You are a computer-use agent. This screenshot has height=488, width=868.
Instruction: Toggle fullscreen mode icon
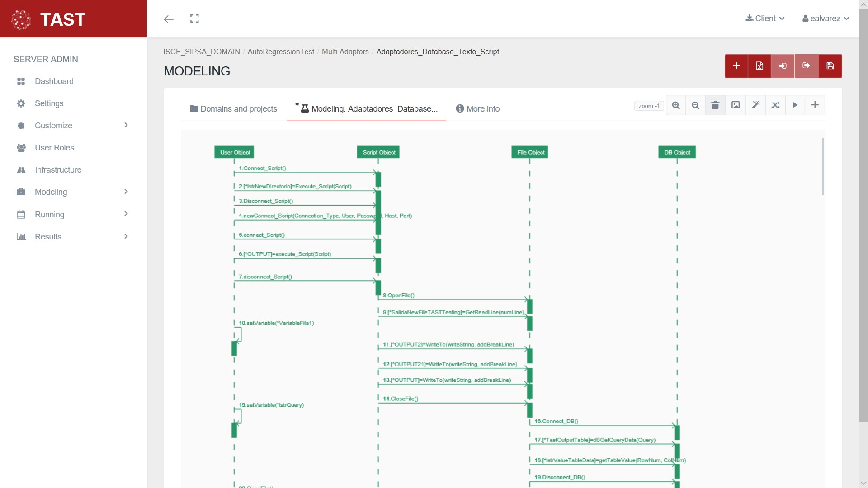[x=194, y=19]
